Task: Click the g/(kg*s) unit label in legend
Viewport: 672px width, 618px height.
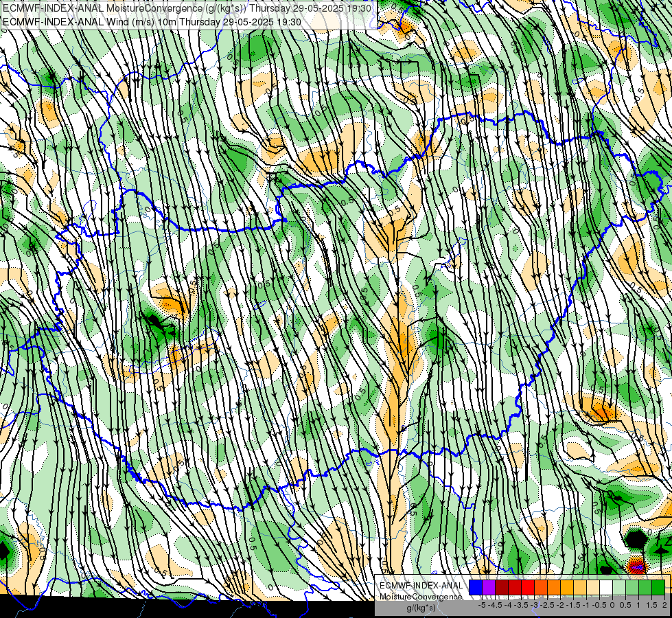Action: [x=421, y=608]
